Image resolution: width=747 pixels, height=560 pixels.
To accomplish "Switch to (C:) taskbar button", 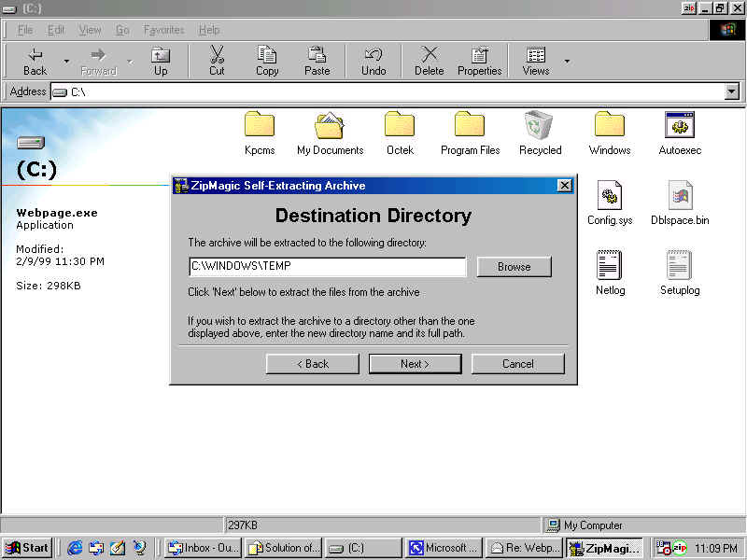I will [x=364, y=548].
